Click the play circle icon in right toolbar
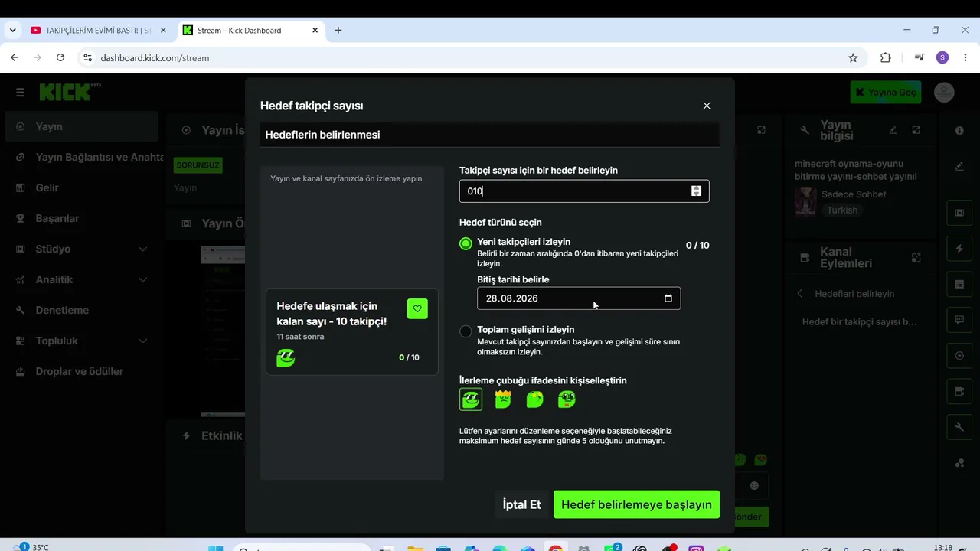This screenshot has width=980, height=551. (959, 356)
